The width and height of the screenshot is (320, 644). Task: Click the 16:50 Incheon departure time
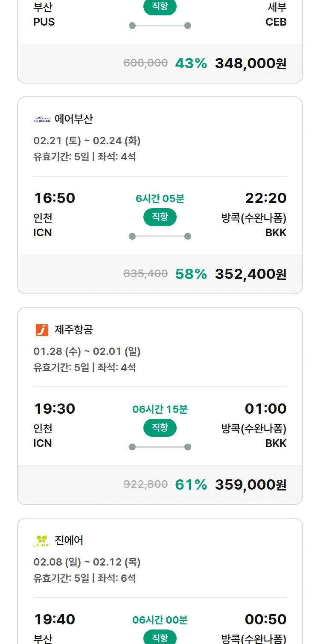[x=54, y=198]
